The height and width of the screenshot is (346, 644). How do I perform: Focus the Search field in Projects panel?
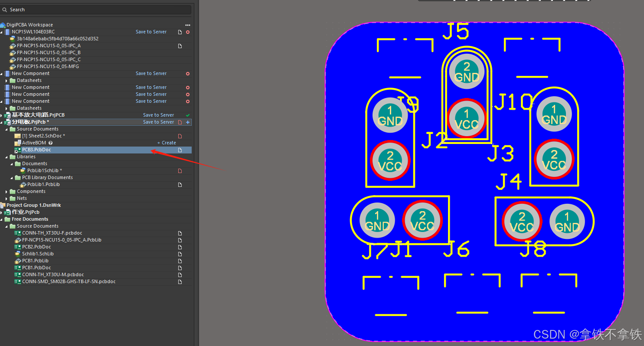96,10
